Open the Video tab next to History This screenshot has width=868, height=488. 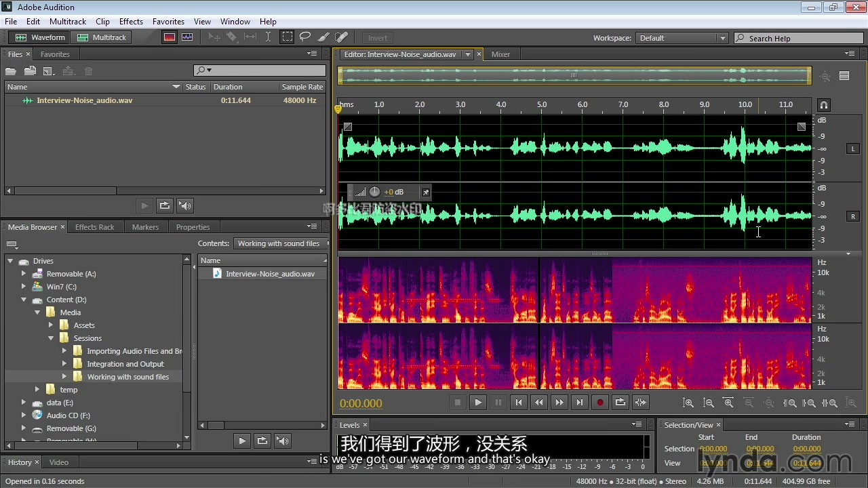58,462
